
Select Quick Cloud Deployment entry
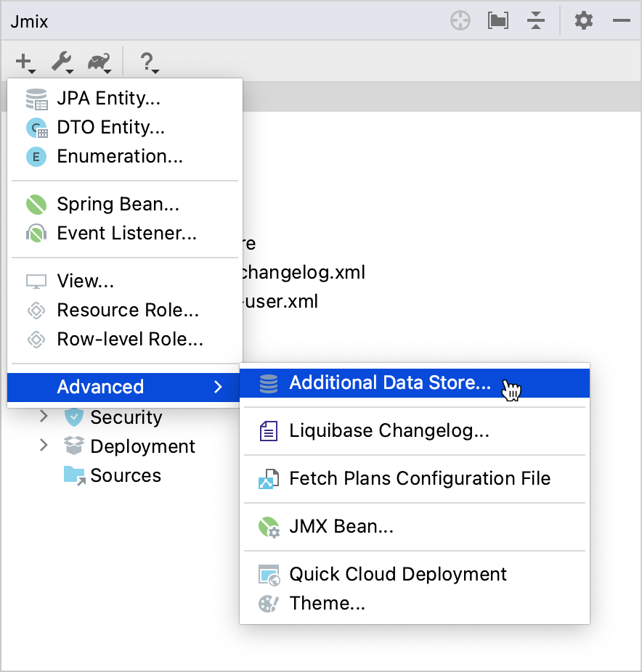[x=415, y=575]
